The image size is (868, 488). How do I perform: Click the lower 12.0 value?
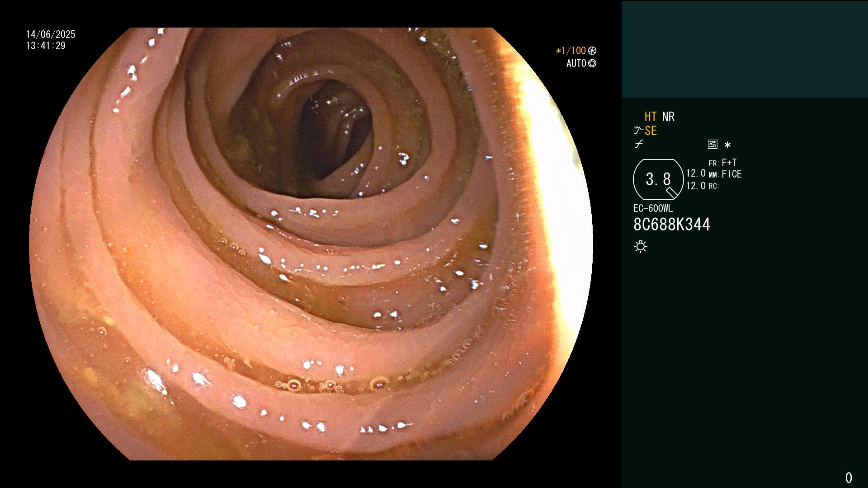[696, 186]
